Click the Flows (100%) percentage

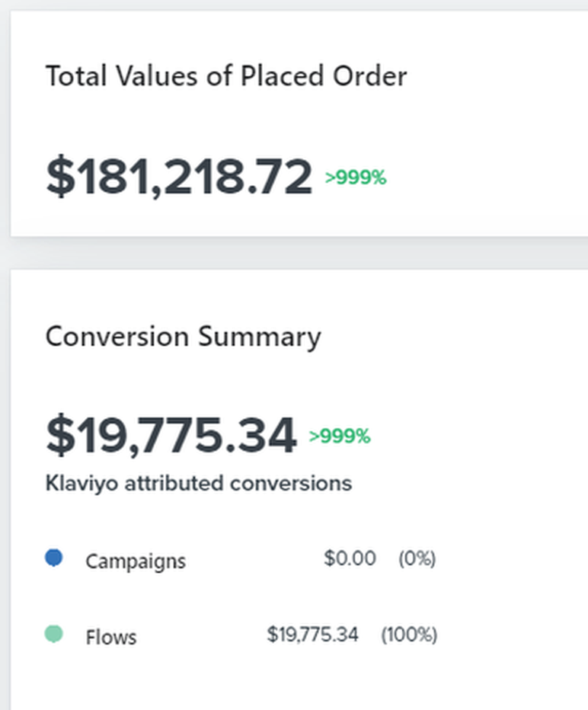[x=409, y=635]
